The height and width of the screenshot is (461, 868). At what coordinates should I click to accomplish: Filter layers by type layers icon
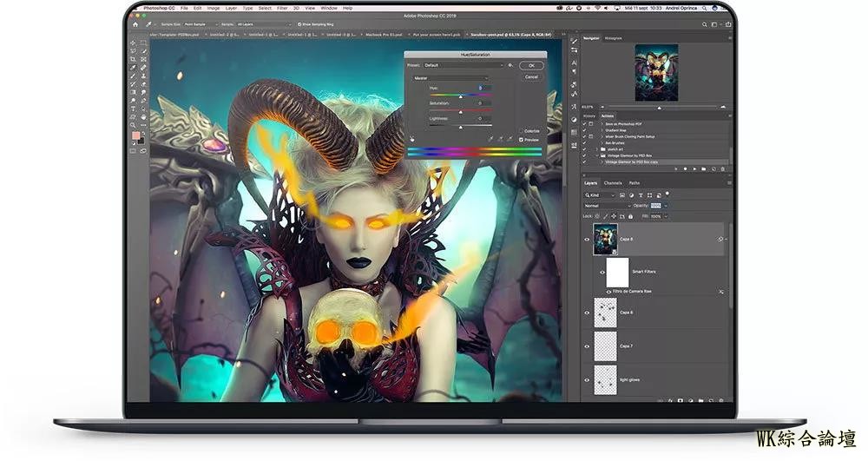coord(641,195)
